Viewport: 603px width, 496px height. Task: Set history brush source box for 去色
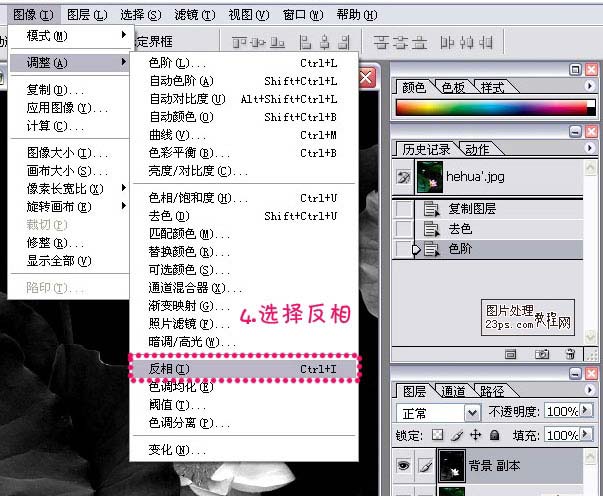403,229
